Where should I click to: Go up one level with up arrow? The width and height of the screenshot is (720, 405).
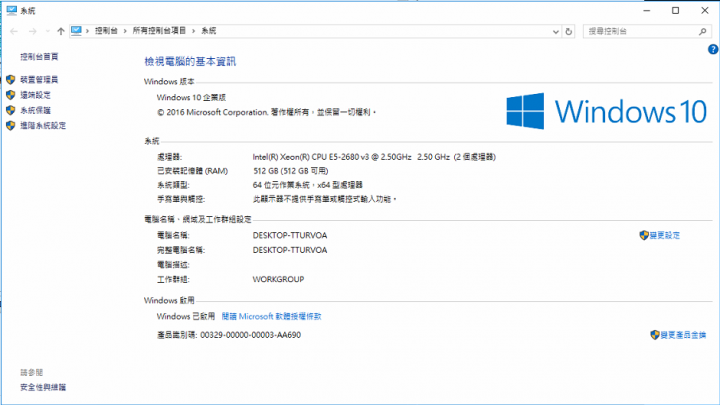point(61,31)
